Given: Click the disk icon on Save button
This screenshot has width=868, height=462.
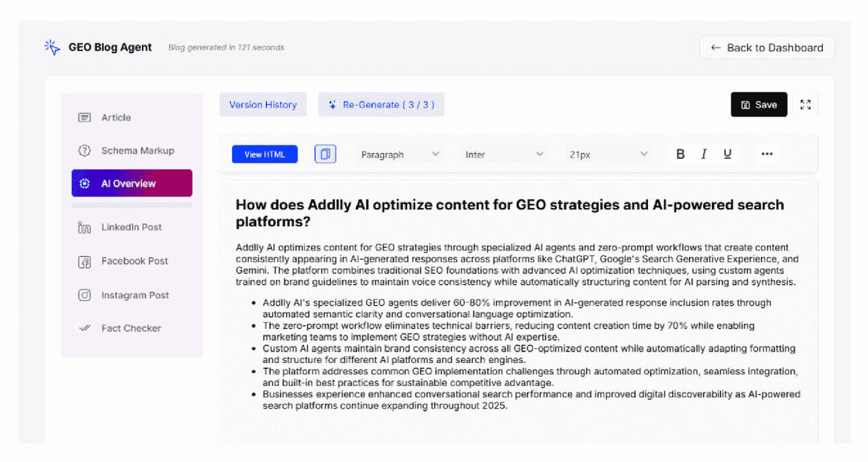Looking at the screenshot, I should pyautogui.click(x=746, y=104).
